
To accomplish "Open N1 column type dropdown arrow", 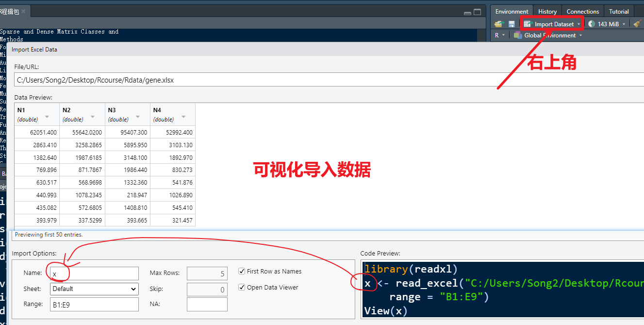I will coord(47,117).
